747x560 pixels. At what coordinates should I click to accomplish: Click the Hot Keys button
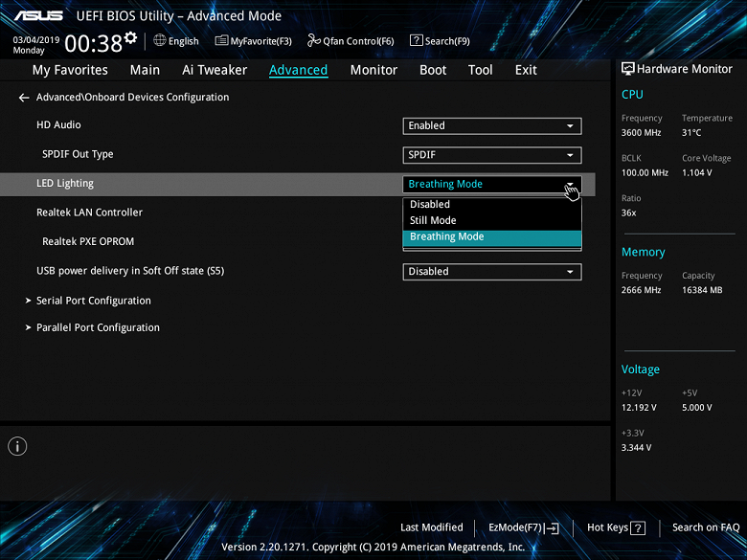click(x=616, y=527)
